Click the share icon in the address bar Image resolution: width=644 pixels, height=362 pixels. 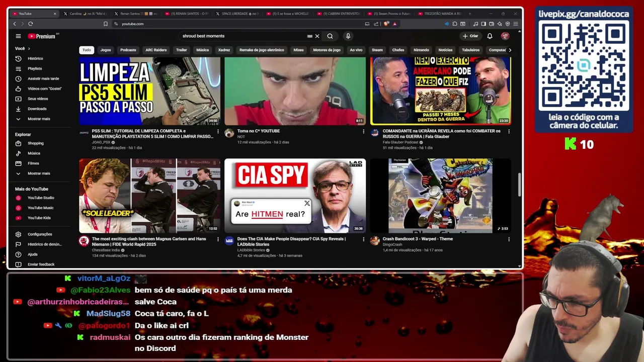pyautogui.click(x=376, y=24)
